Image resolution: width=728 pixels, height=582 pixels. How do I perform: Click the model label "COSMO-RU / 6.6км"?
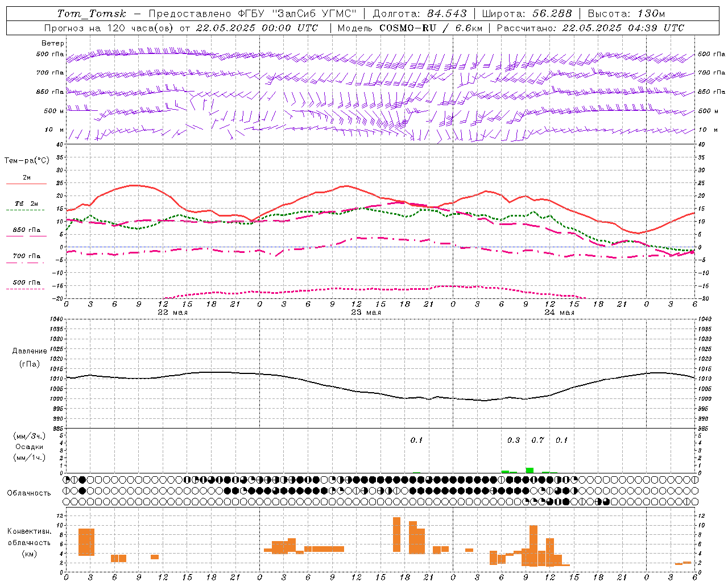tap(431, 28)
